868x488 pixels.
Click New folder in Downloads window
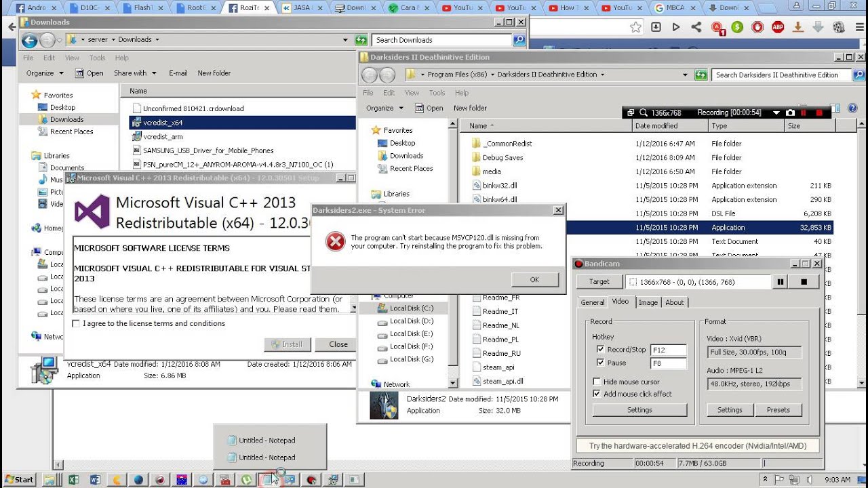tap(214, 73)
